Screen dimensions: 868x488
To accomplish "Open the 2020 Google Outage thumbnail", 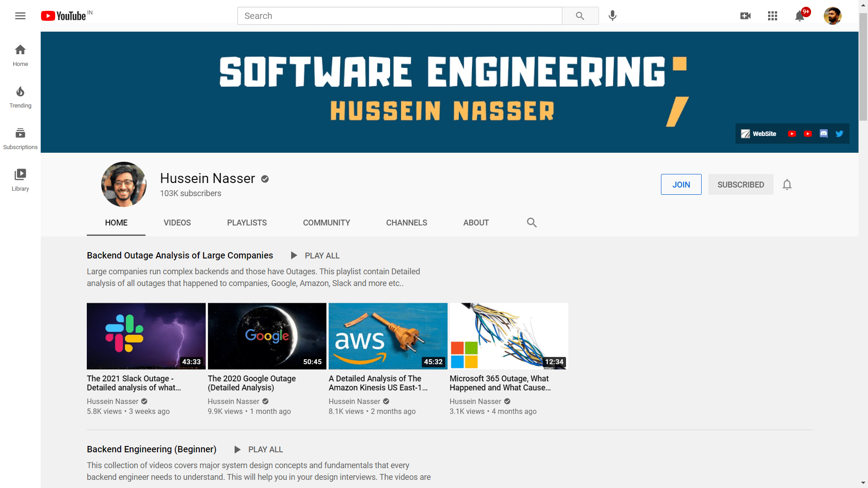I will [267, 336].
